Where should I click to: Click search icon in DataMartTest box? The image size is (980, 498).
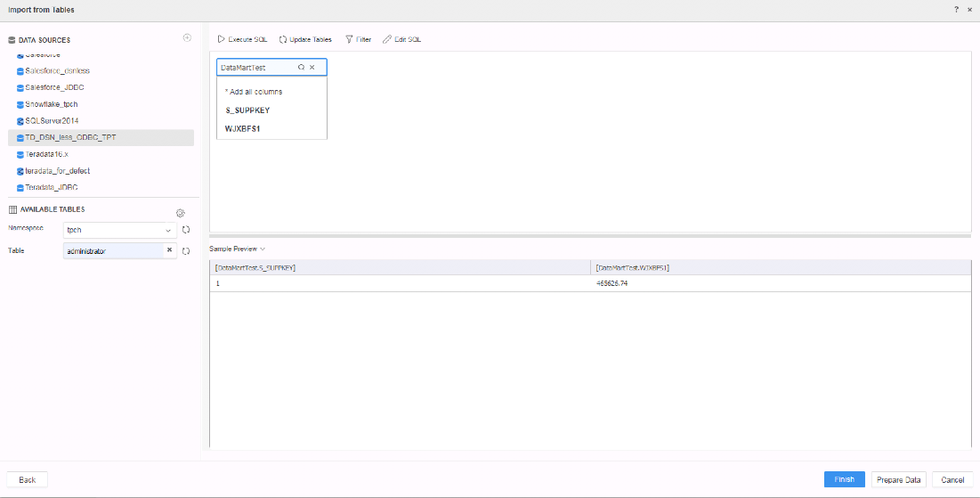[302, 68]
